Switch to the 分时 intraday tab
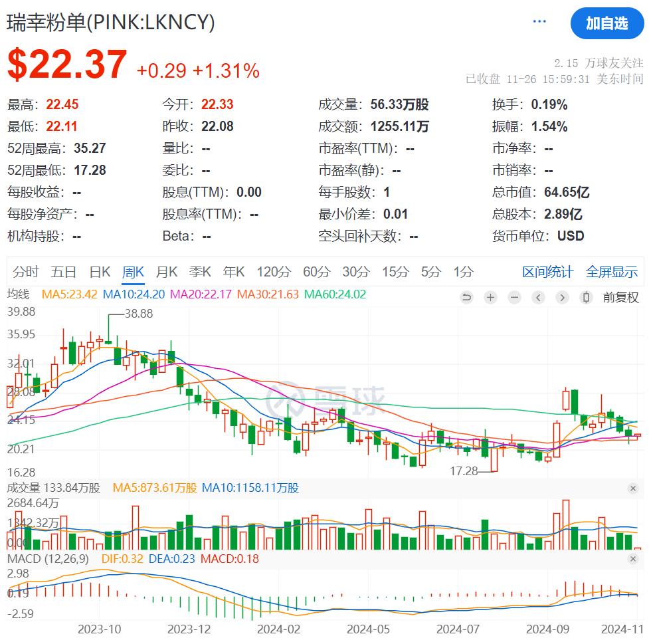Screen dimensions: 649x644 [26, 272]
